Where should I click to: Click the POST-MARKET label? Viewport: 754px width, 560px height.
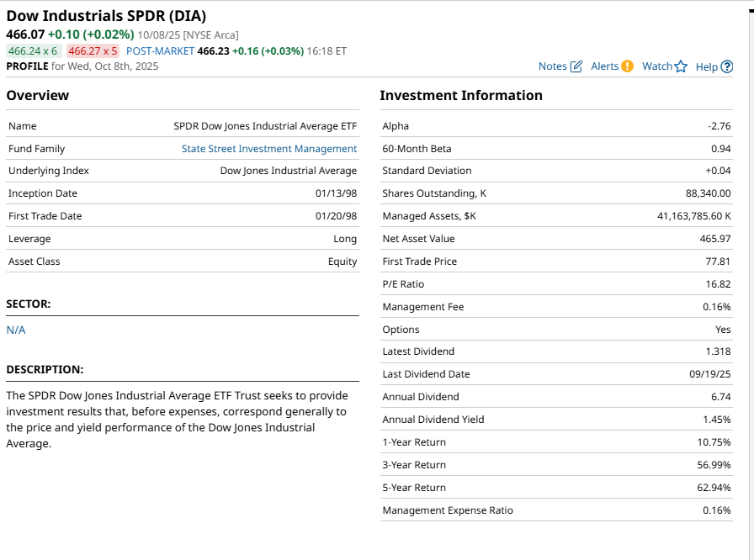click(x=160, y=50)
